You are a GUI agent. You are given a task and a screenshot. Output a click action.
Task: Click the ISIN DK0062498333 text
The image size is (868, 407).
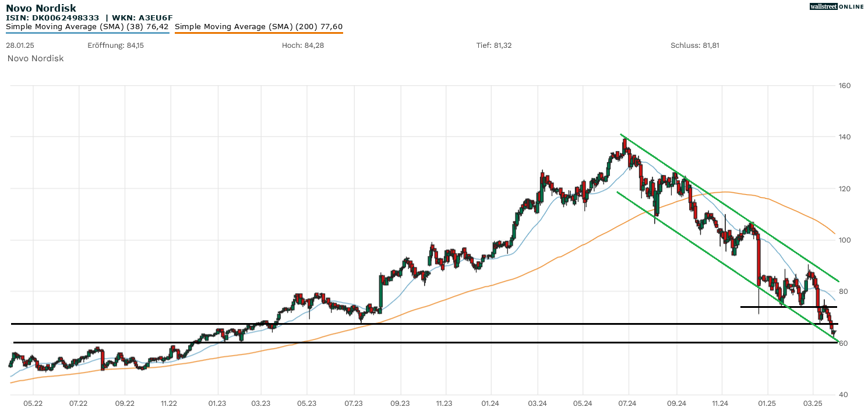[52, 18]
